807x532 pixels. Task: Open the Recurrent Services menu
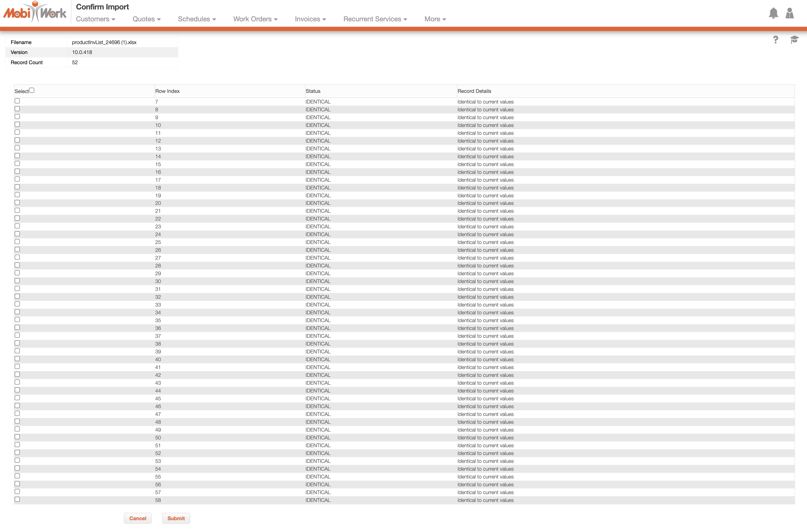(x=375, y=19)
